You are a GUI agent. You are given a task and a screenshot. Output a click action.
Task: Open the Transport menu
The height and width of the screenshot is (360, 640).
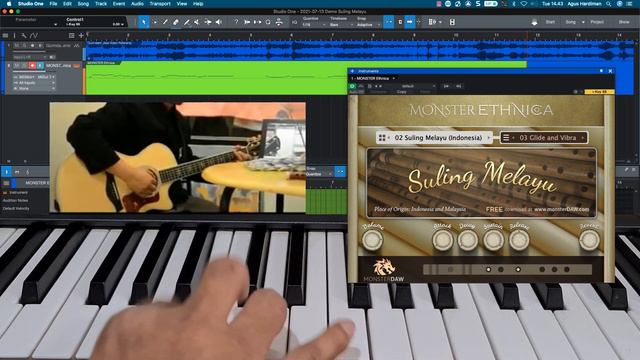click(160, 4)
